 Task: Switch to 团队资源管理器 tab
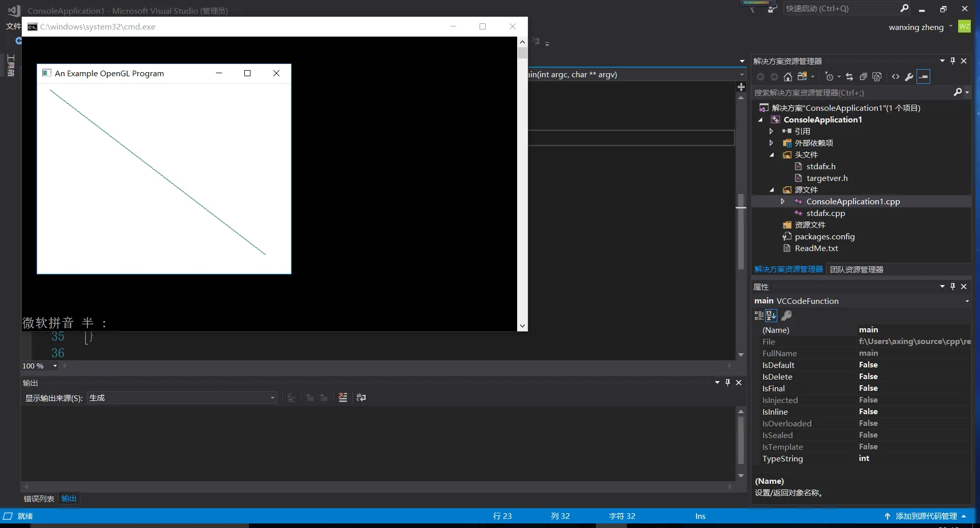857,269
